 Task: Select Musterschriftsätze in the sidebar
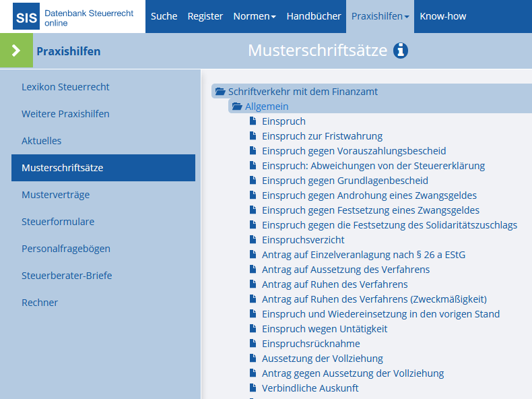point(103,168)
